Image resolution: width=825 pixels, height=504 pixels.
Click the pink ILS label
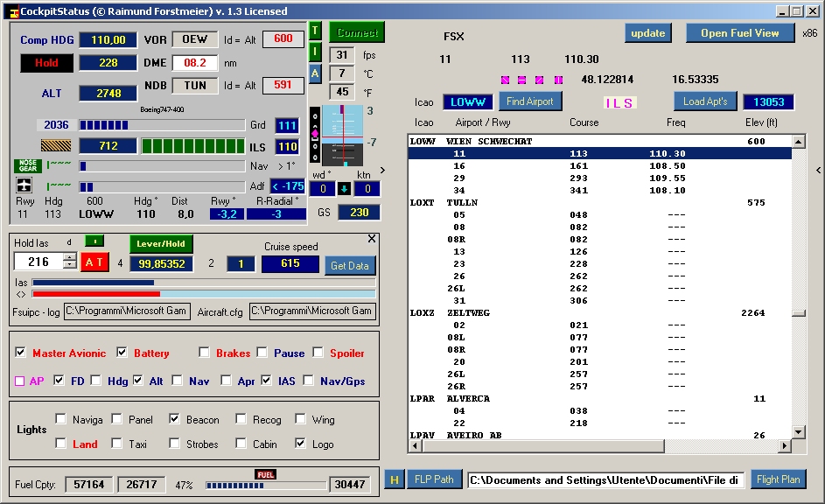click(x=619, y=103)
